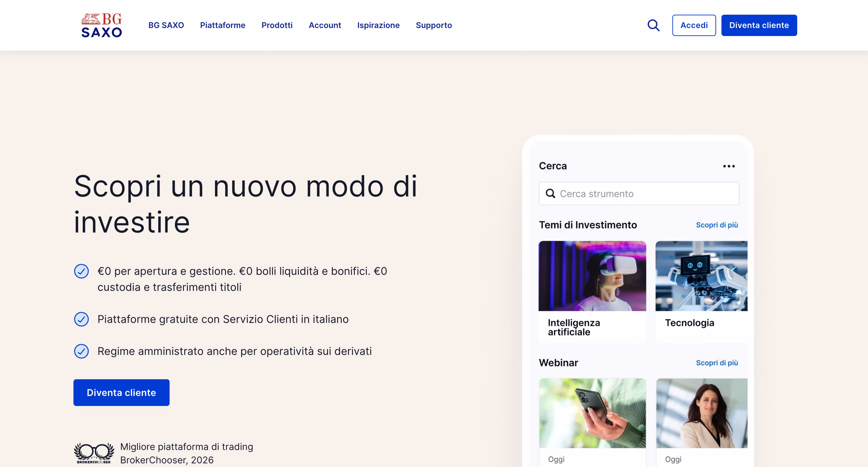The width and height of the screenshot is (868, 467).
Task: Open the BG SAXO menu item
Action: pos(166,25)
